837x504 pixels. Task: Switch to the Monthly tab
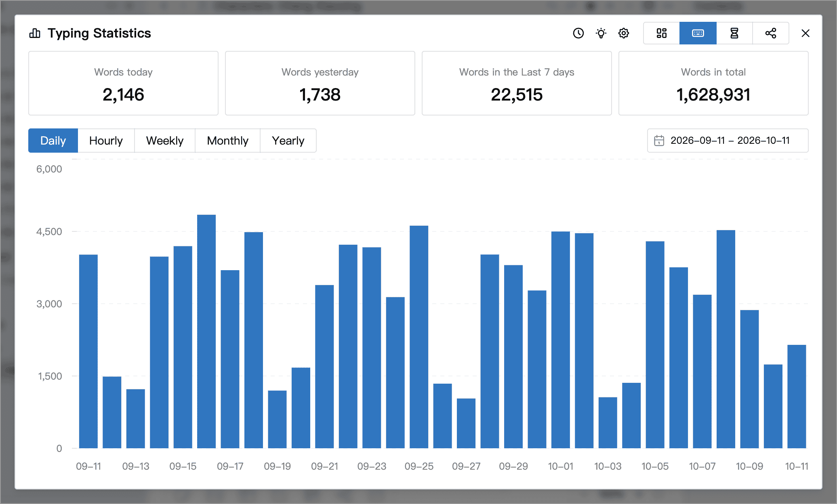tap(227, 141)
